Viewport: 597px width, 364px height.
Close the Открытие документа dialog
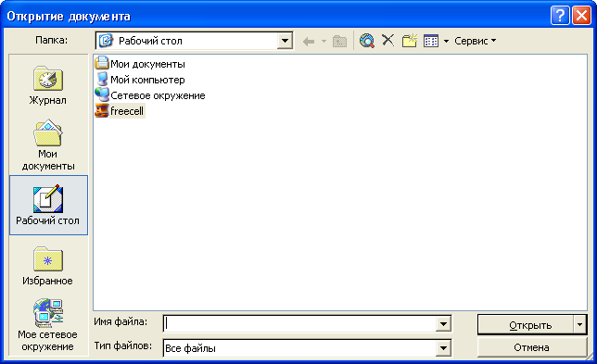[x=582, y=16]
